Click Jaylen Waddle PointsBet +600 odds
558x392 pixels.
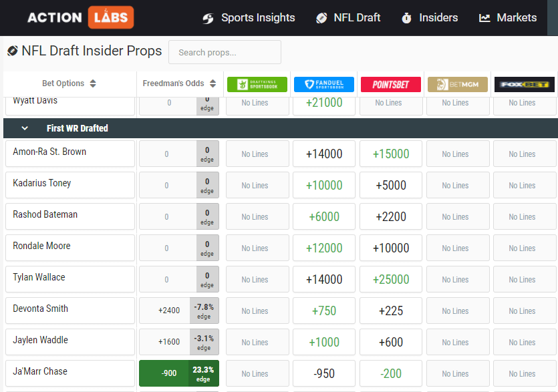391,342
